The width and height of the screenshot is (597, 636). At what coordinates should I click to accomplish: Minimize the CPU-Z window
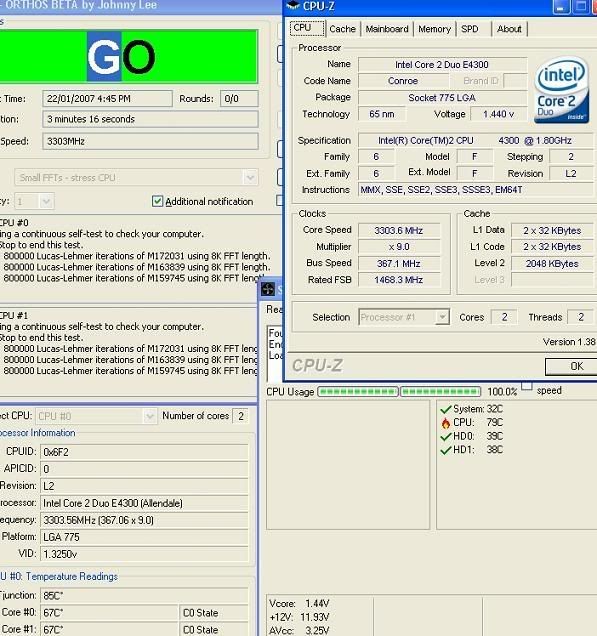[x=561, y=6]
